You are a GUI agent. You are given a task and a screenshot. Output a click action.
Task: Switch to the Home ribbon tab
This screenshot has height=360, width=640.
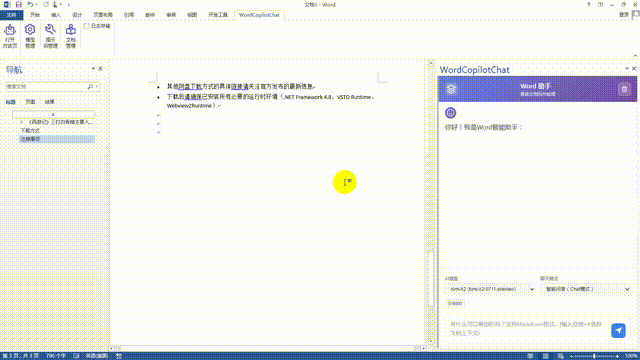click(35, 15)
